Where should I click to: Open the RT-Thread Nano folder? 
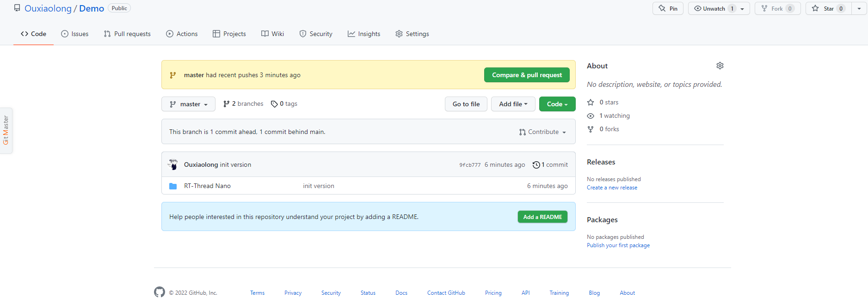click(x=207, y=186)
